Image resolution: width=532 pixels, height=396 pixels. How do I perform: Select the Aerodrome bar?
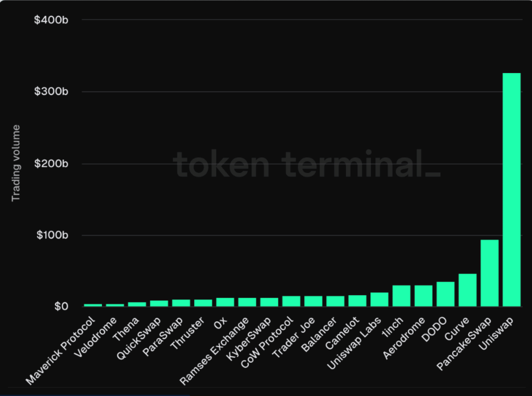click(x=424, y=296)
